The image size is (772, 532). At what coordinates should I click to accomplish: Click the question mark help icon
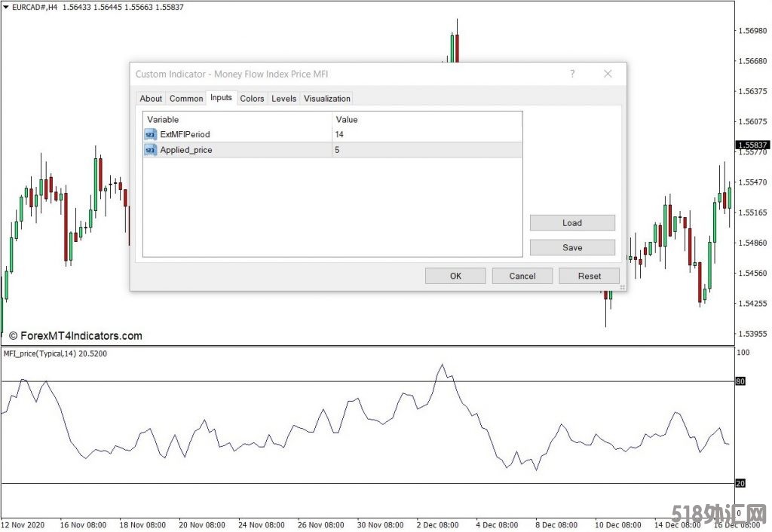[572, 74]
